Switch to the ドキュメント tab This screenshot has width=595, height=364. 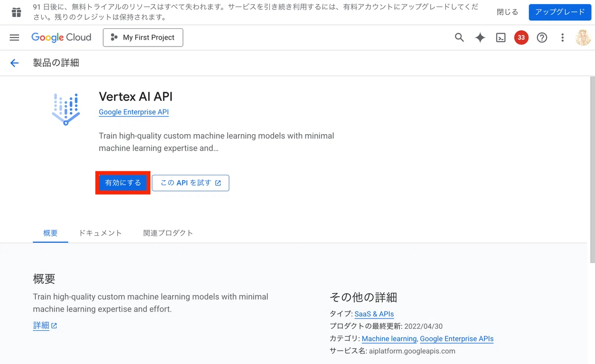pyautogui.click(x=100, y=233)
